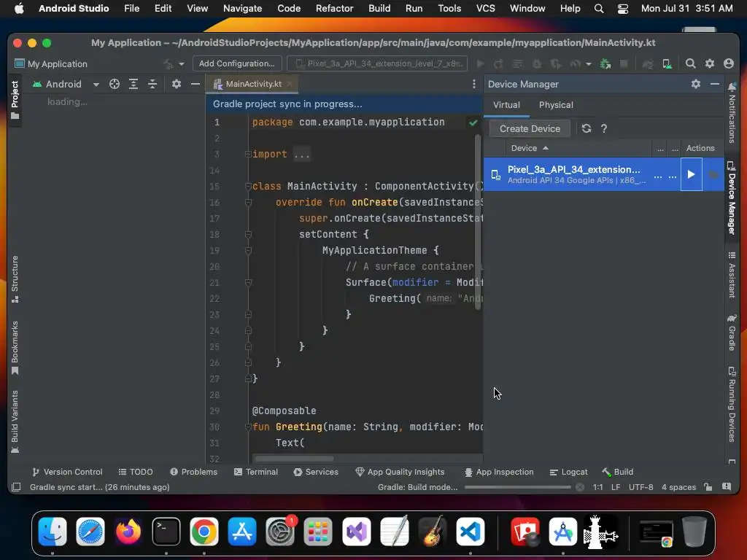
Task: Open the Navigate menu
Action: click(242, 8)
